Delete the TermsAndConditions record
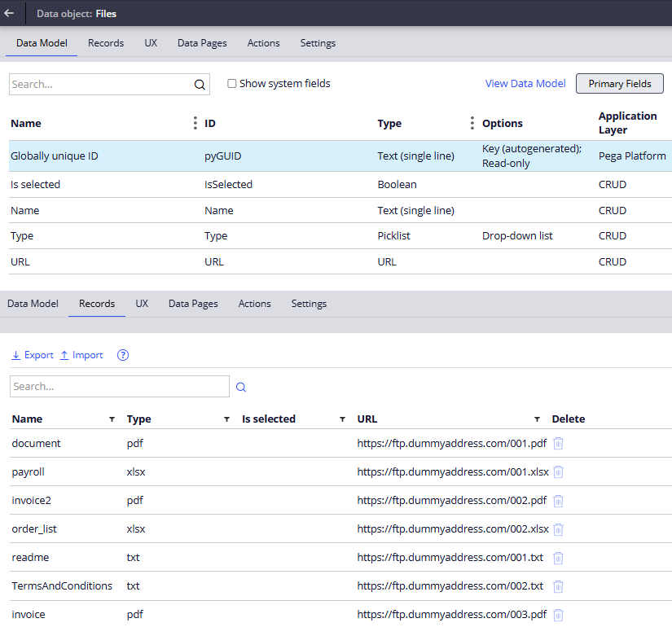 pyautogui.click(x=558, y=586)
